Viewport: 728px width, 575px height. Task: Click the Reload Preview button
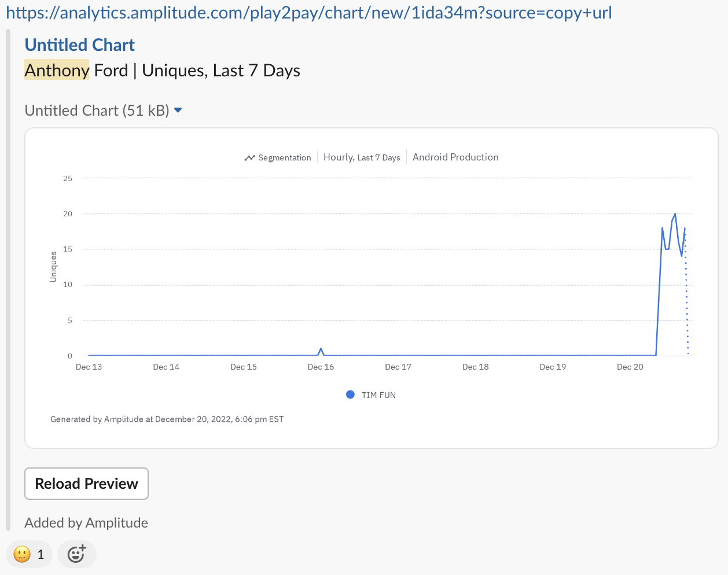click(x=86, y=484)
